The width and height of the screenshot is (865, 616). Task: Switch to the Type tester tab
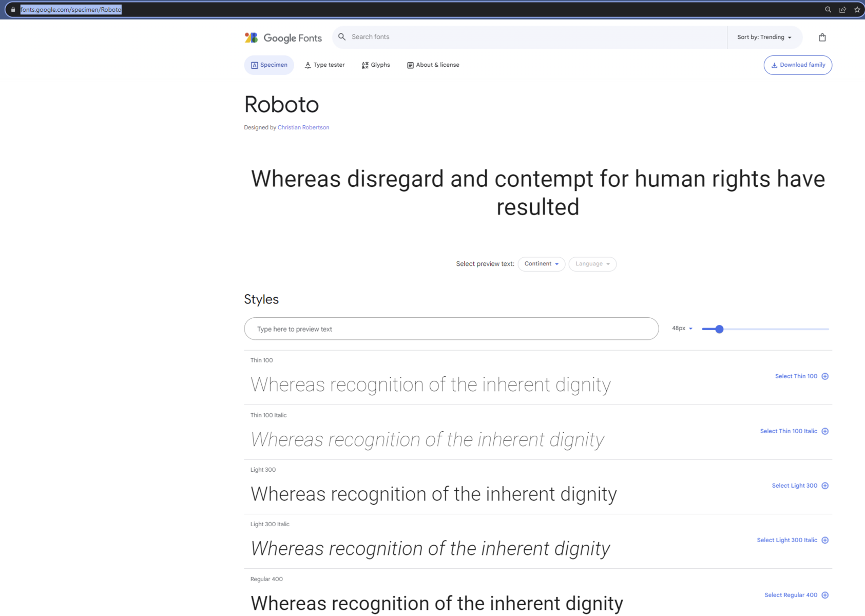pos(324,65)
